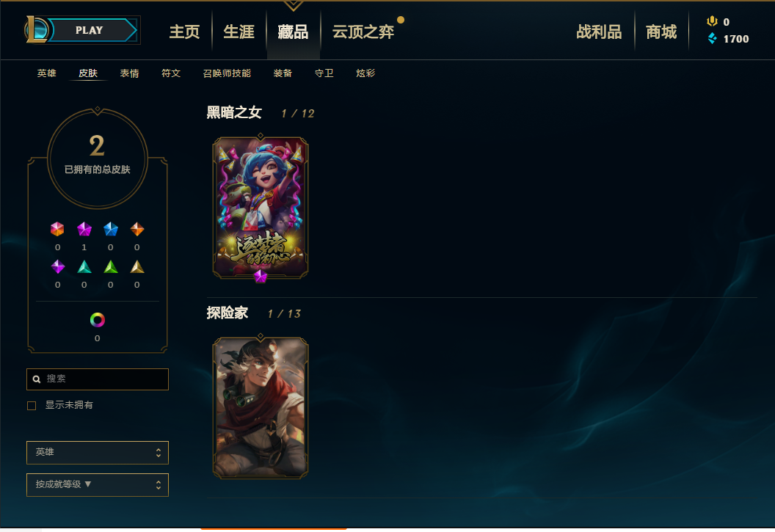Expand the 按成就等级 sort dropdown
The width and height of the screenshot is (775, 532).
(x=98, y=484)
